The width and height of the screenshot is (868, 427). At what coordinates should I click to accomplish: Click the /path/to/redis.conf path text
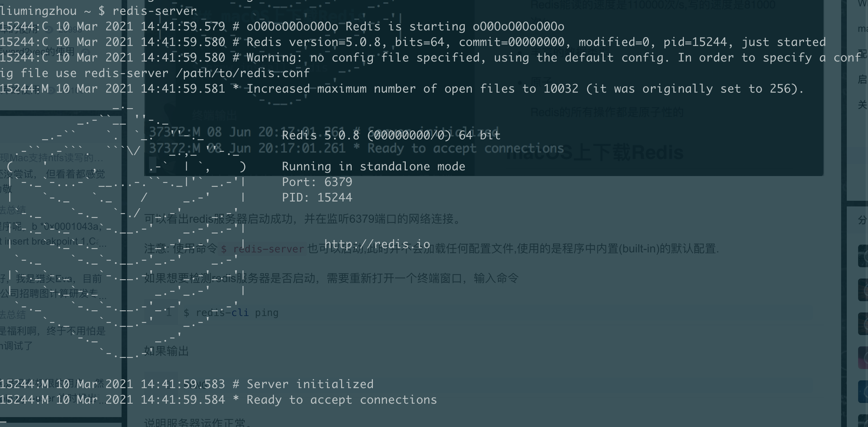click(242, 73)
